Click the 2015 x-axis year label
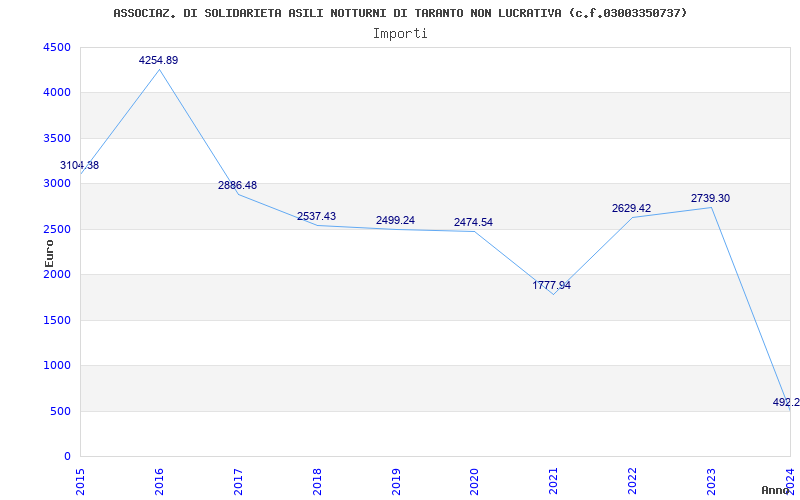Image resolution: width=800 pixels, height=500 pixels. click(x=80, y=482)
